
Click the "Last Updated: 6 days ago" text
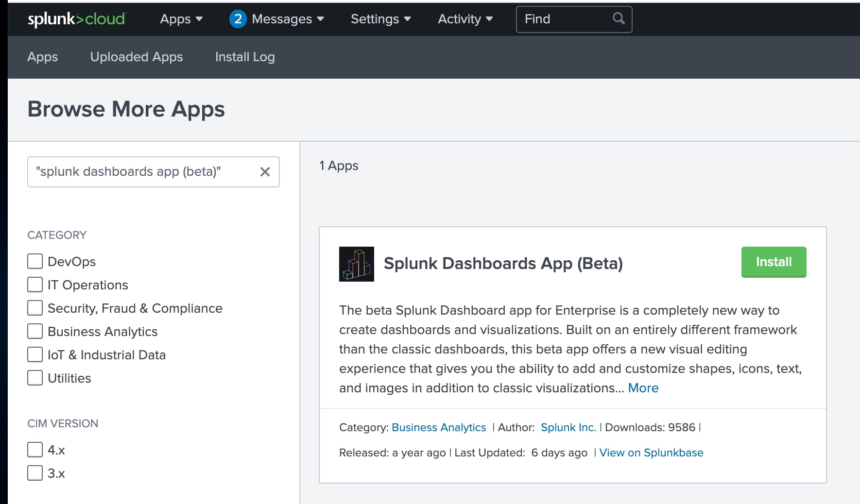click(x=521, y=453)
